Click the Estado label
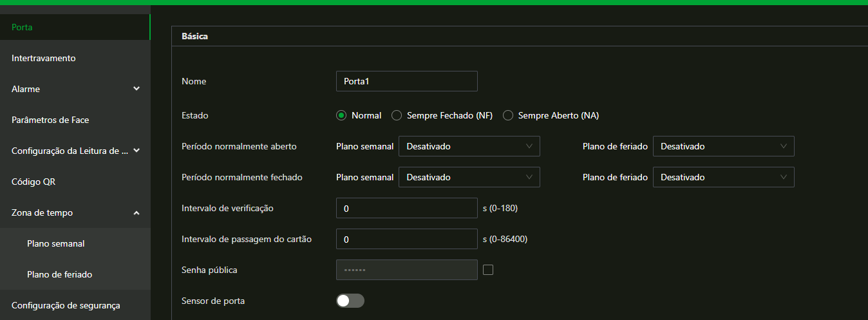Image resolution: width=868 pixels, height=320 pixels. click(195, 115)
